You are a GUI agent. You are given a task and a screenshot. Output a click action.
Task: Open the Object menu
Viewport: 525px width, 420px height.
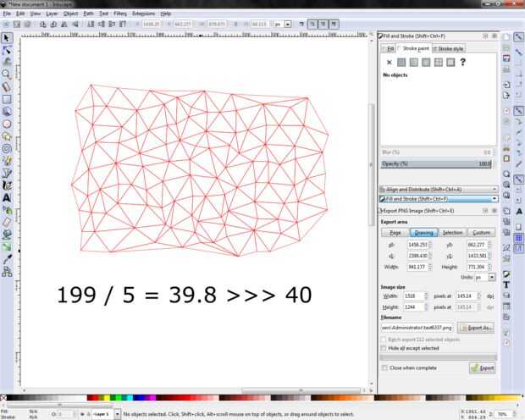click(70, 14)
